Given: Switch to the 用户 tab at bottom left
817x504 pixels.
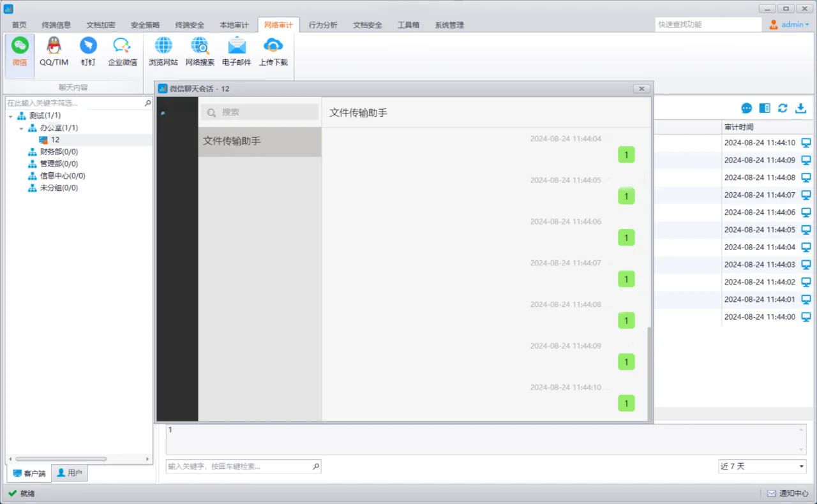Looking at the screenshot, I should 70,473.
